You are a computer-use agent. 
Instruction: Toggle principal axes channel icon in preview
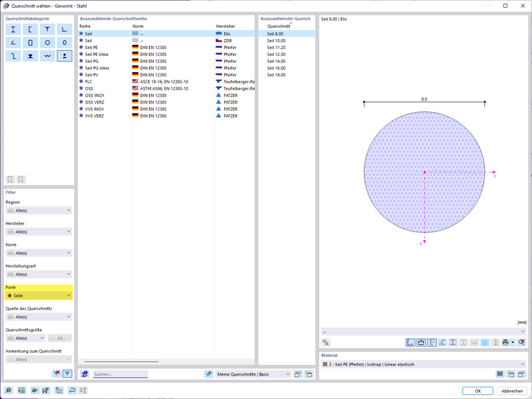[x=442, y=342]
